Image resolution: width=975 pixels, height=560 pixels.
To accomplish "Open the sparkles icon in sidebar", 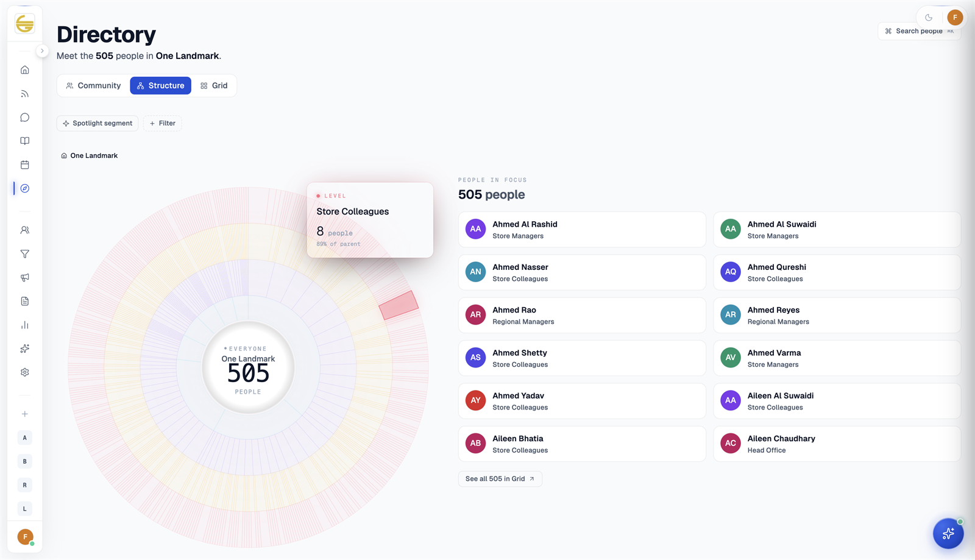I will point(25,349).
